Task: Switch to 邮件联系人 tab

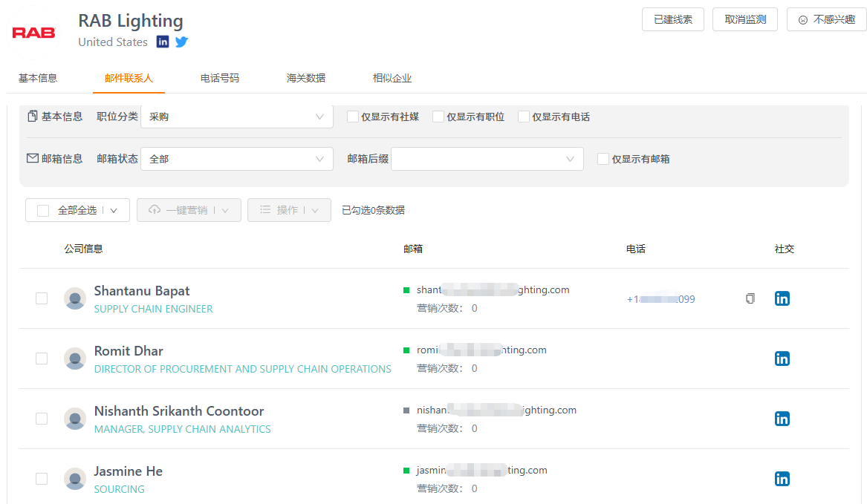Action: click(x=129, y=78)
